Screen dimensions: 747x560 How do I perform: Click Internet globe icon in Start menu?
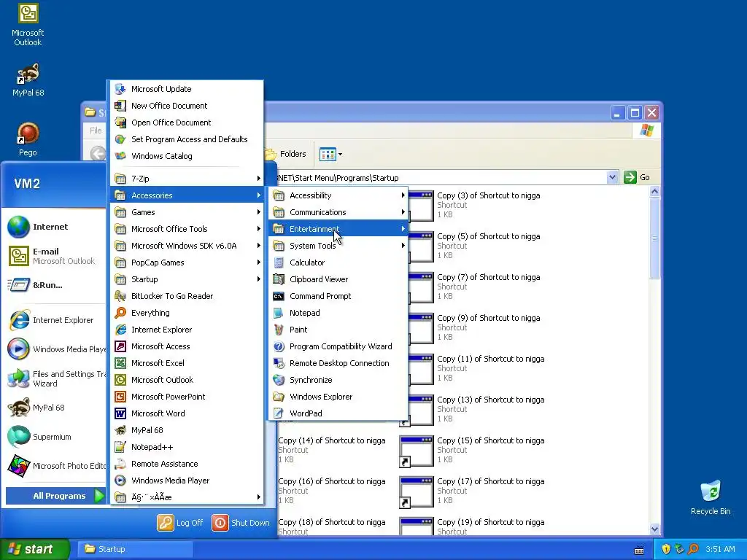point(18,227)
